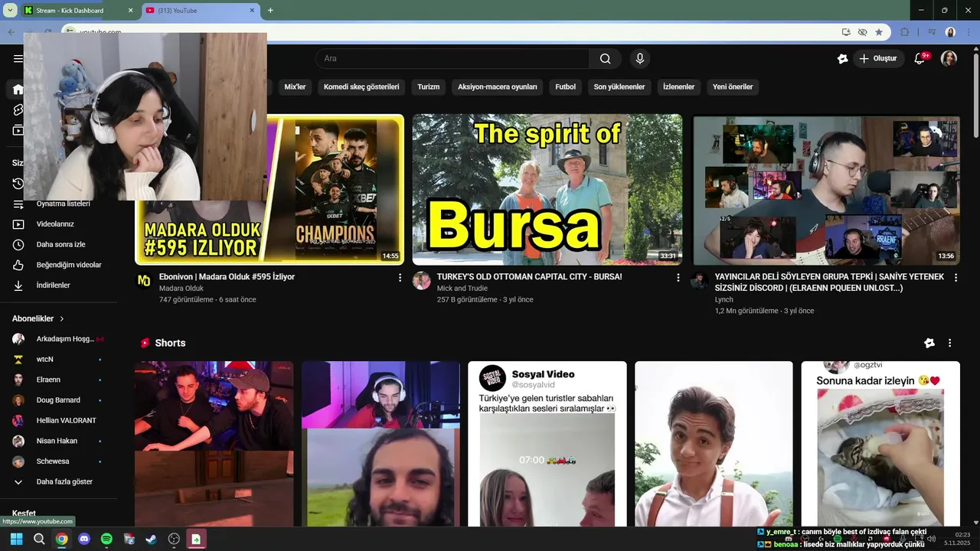Screen dimensions: 980x551
Task: Open the Sonuna kadar izleyin kitten short
Action: coord(880,444)
